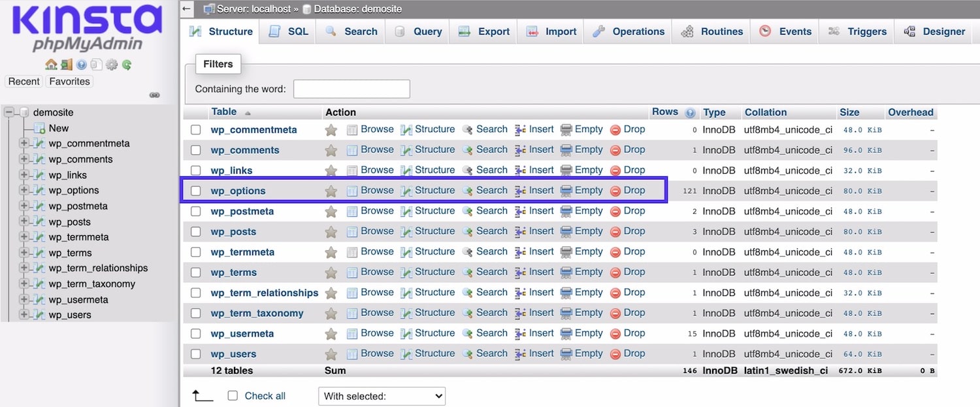The width and height of the screenshot is (980, 407).
Task: Reload navigation panel with green refresh icon
Action: click(x=127, y=65)
